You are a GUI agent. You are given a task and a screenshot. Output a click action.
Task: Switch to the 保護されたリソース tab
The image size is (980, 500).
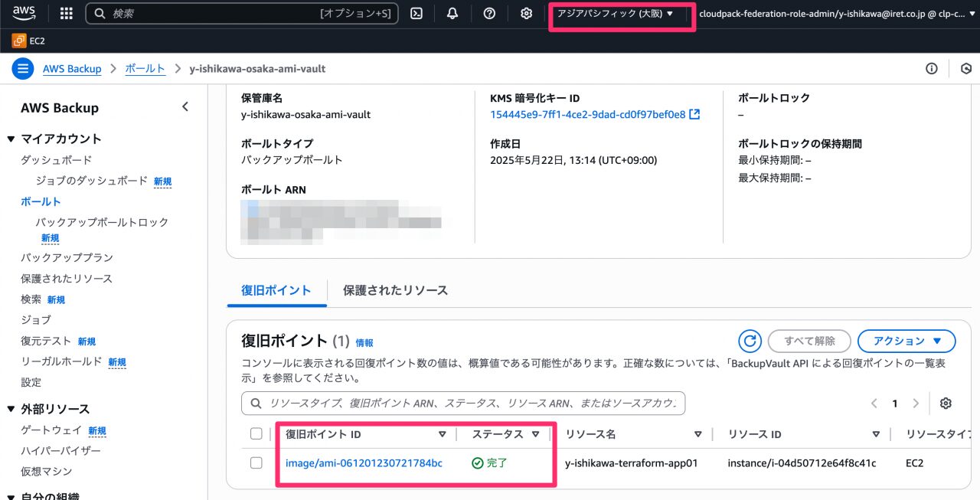(395, 290)
